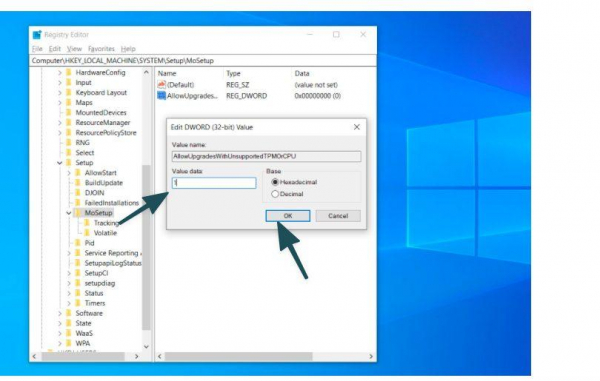Viewport: 600px width, 381px height.
Task: Click the Registry Editor app icon in title bar
Action: (37, 34)
